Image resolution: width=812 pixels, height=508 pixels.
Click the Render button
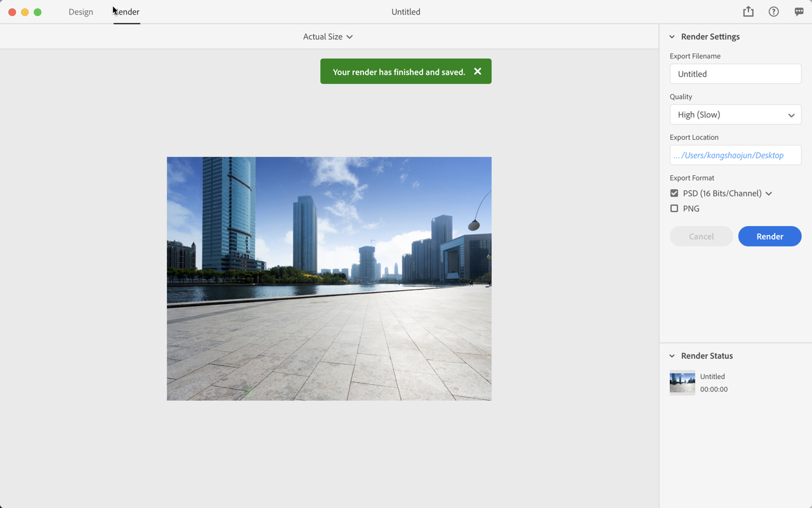tap(769, 236)
